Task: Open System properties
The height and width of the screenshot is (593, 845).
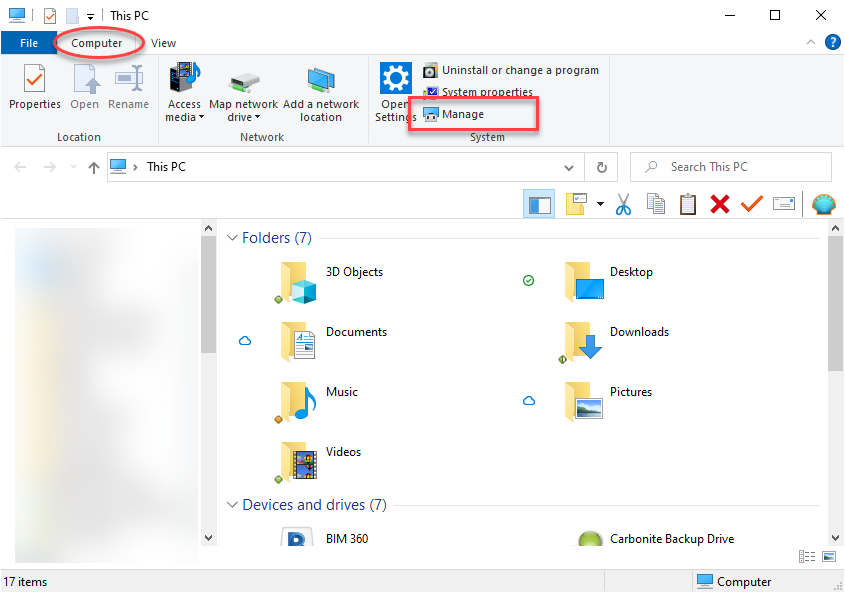Action: (478, 92)
